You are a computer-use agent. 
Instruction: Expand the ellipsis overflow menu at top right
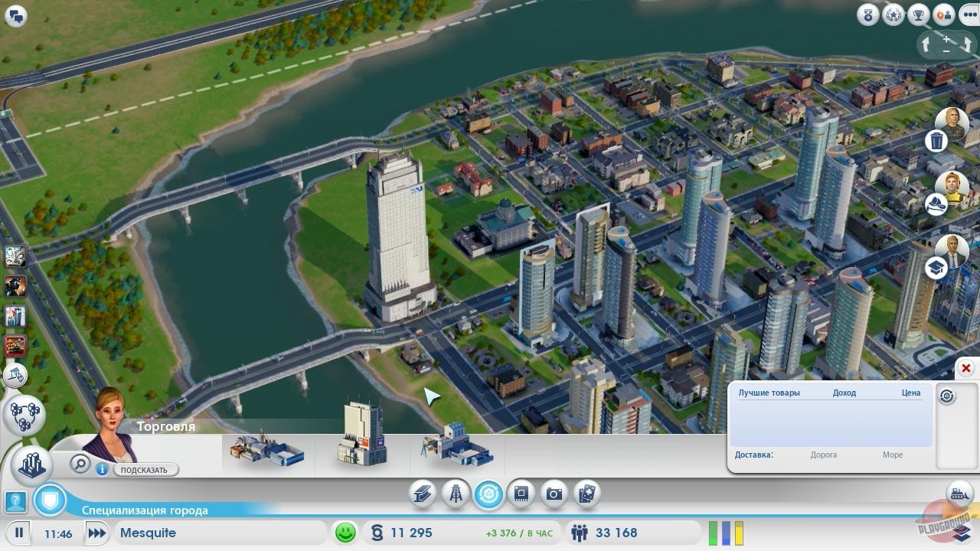click(x=969, y=15)
